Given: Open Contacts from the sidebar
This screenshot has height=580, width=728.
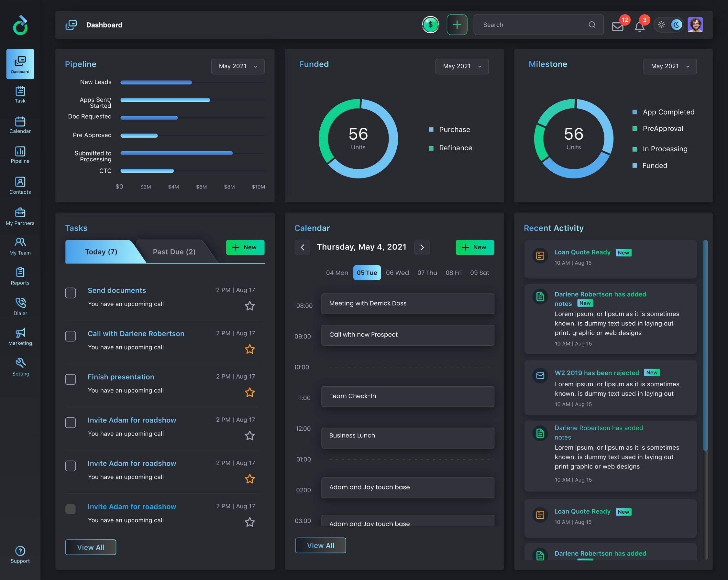Looking at the screenshot, I should pos(20,185).
